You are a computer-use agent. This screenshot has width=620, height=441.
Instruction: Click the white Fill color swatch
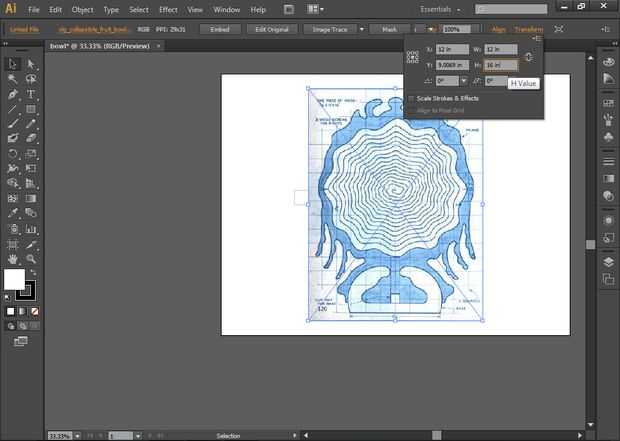14,278
